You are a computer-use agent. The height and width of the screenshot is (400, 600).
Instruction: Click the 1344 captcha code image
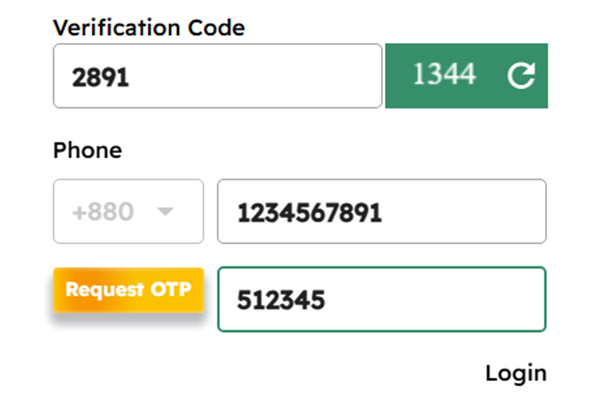pos(443,76)
